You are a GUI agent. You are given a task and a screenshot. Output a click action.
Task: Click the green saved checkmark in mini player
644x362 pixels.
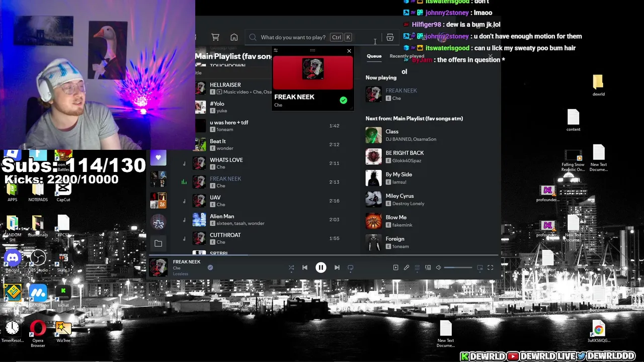(x=343, y=100)
